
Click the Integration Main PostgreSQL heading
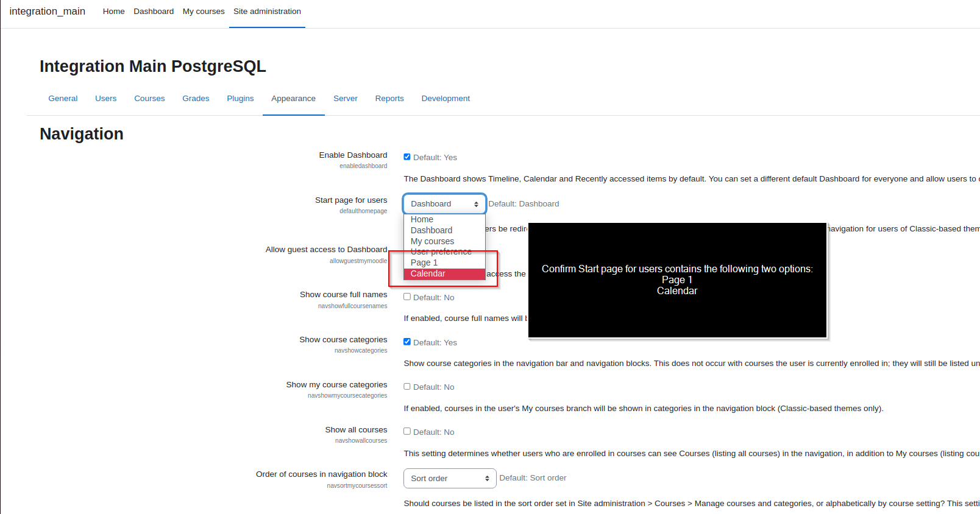pos(153,66)
